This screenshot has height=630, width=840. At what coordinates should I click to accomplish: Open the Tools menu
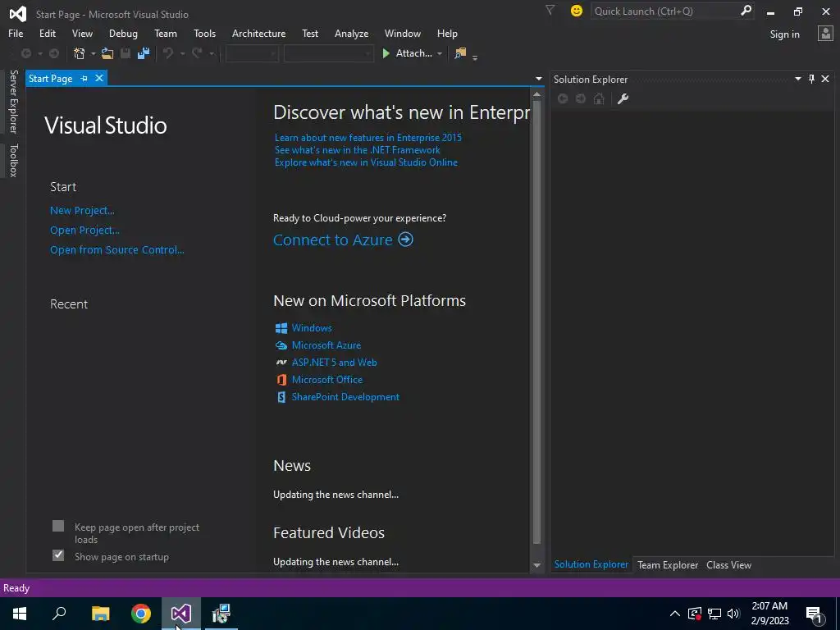click(x=204, y=33)
